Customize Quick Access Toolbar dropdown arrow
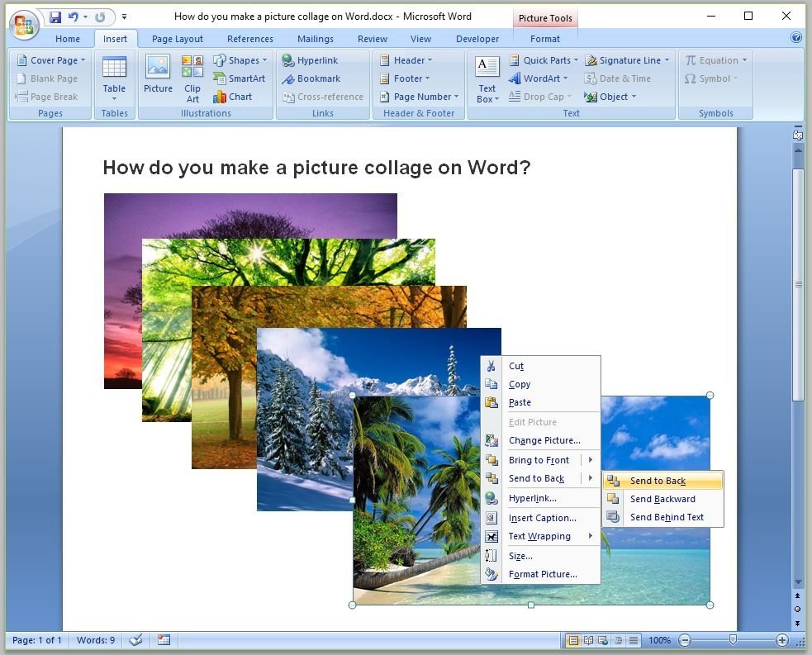Viewport: 812px width, 655px height. point(124,17)
